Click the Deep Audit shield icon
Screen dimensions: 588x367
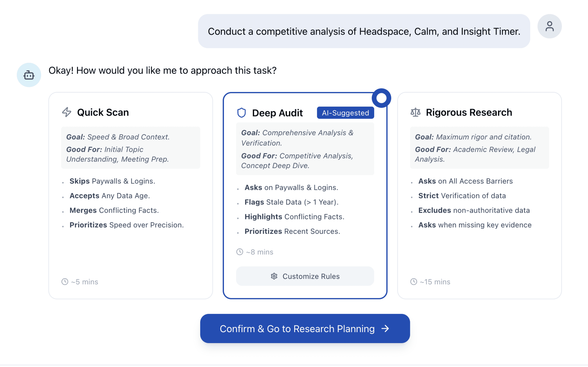pyautogui.click(x=241, y=113)
